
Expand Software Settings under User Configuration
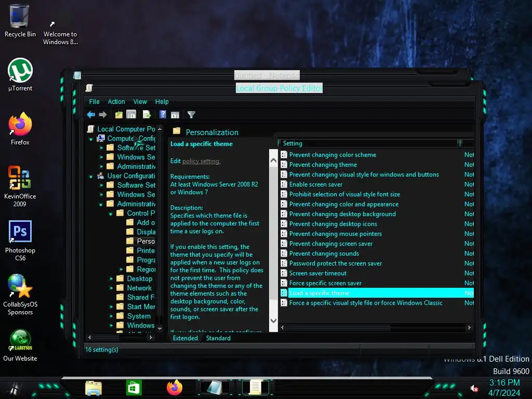[x=101, y=185]
